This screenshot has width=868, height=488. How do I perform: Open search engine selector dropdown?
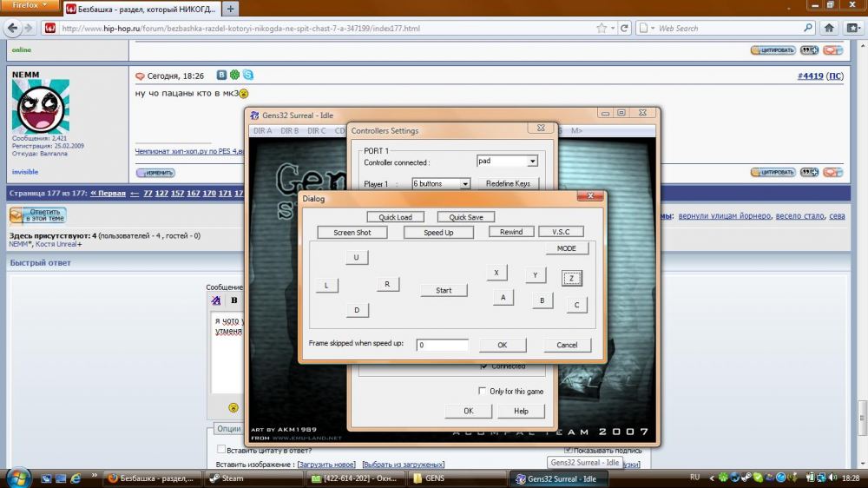point(647,29)
